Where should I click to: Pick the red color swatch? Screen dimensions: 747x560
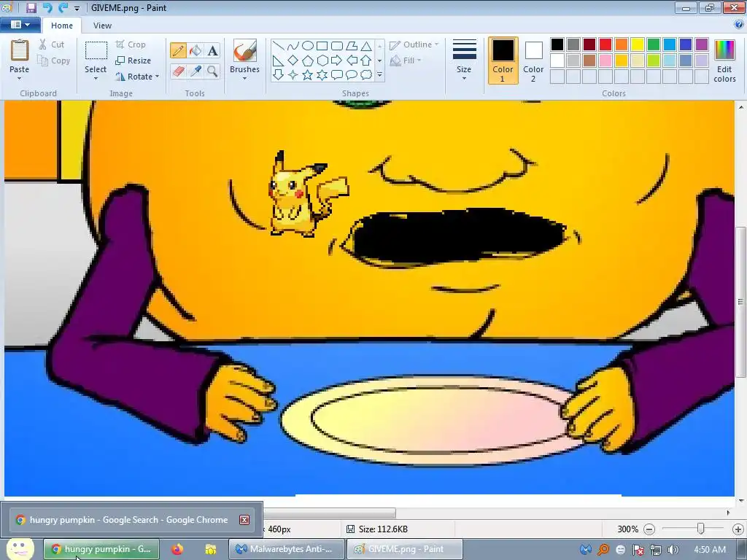pos(605,44)
